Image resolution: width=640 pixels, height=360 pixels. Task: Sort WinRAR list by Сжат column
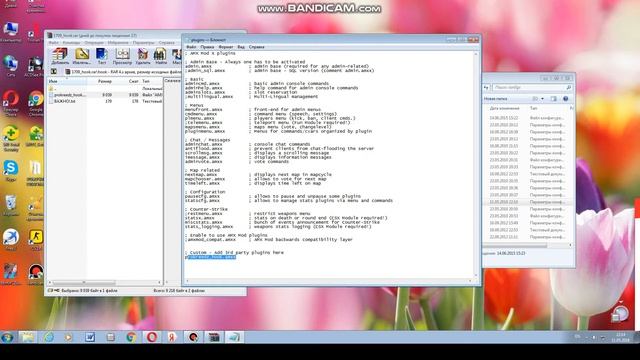tap(127, 81)
